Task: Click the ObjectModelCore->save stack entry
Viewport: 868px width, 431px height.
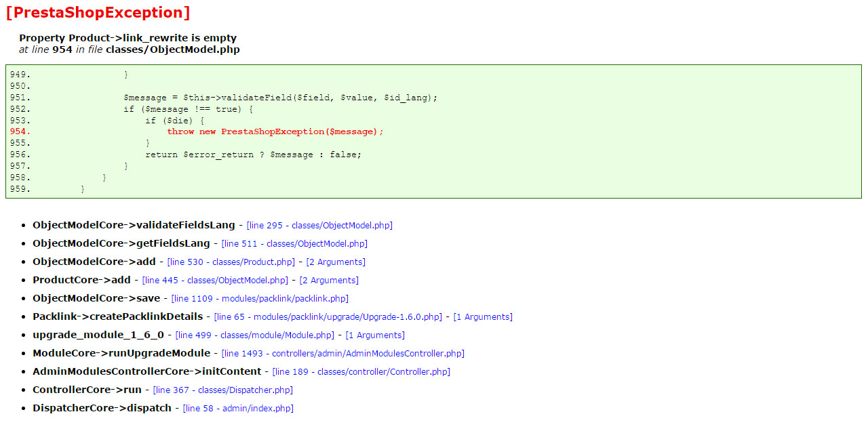Action: click(x=96, y=298)
